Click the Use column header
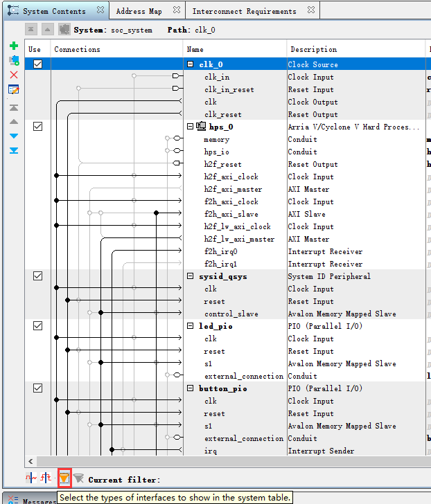 [37, 49]
